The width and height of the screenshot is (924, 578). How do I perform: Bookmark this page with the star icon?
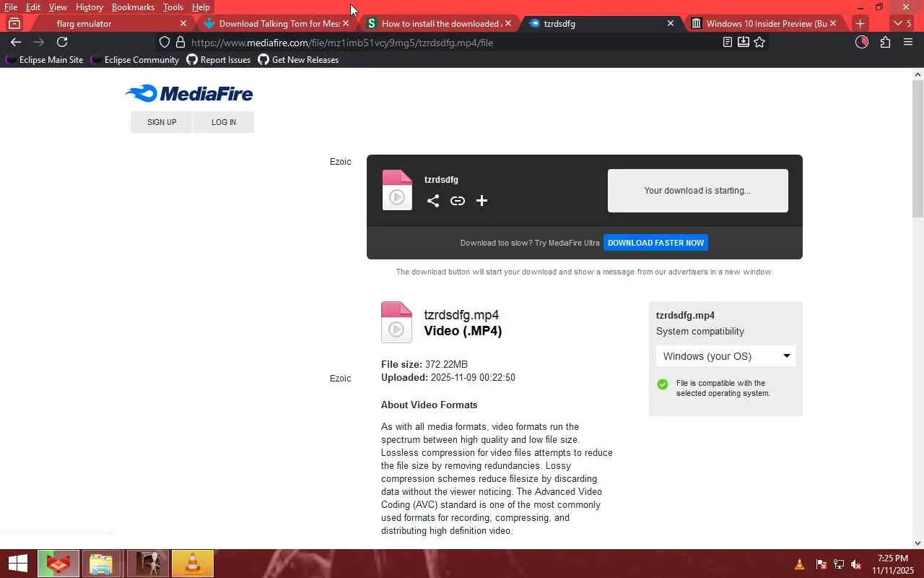tap(759, 43)
